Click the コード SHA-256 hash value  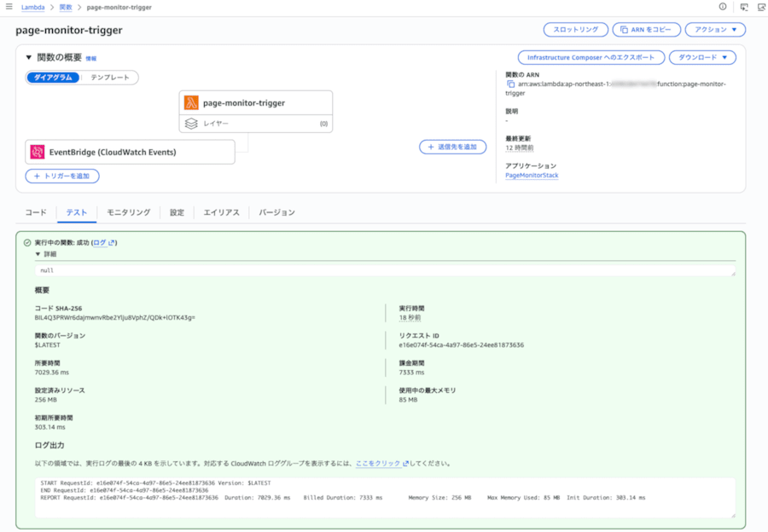coord(114,318)
